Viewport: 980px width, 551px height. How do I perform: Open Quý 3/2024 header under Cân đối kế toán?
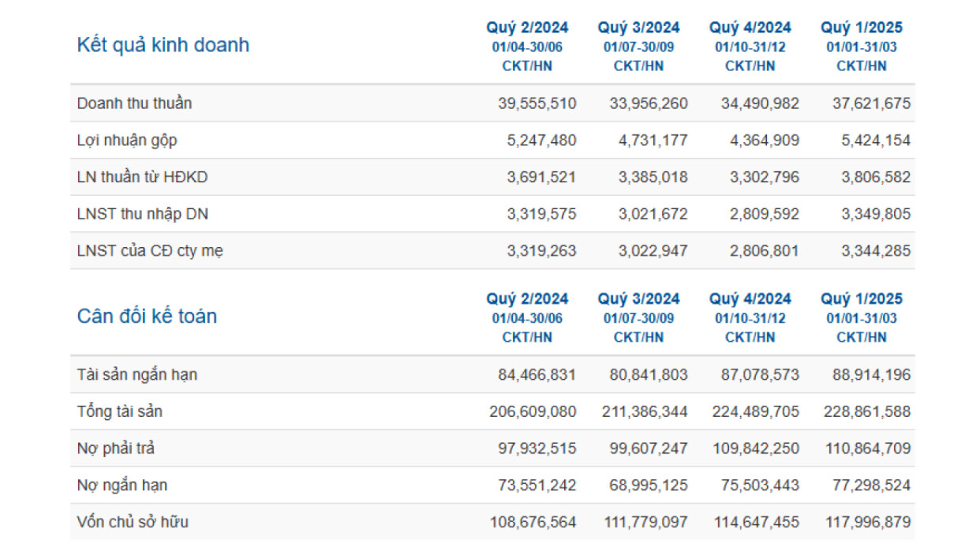click(638, 299)
